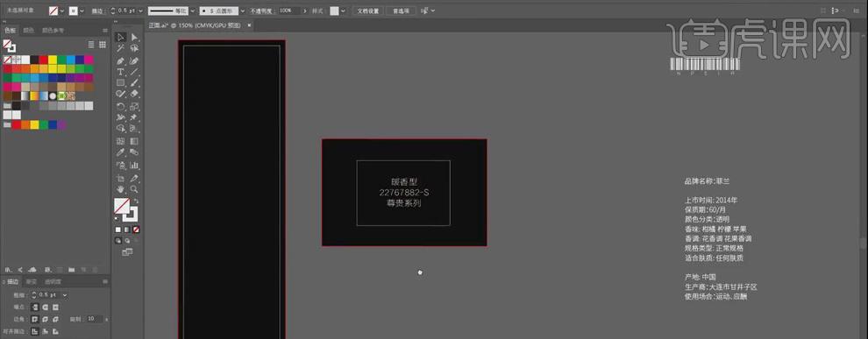Select the Column Graph tool
The width and height of the screenshot is (868, 339).
pyautogui.click(x=134, y=165)
